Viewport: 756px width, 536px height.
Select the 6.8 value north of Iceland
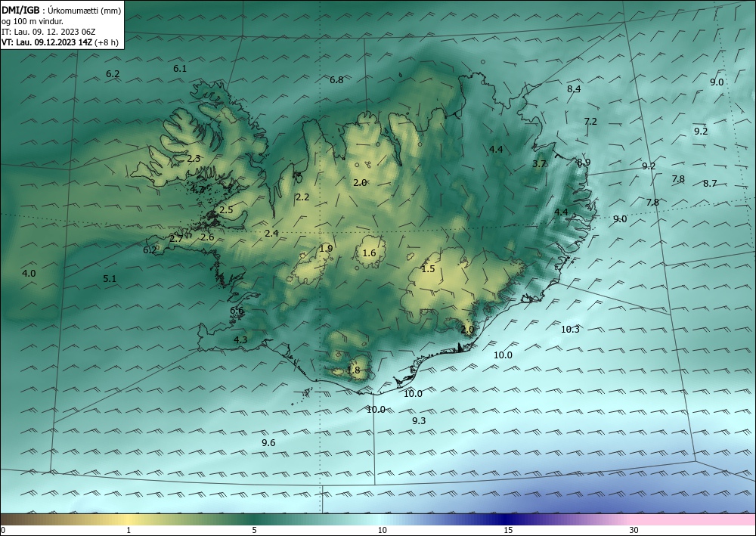336,80
